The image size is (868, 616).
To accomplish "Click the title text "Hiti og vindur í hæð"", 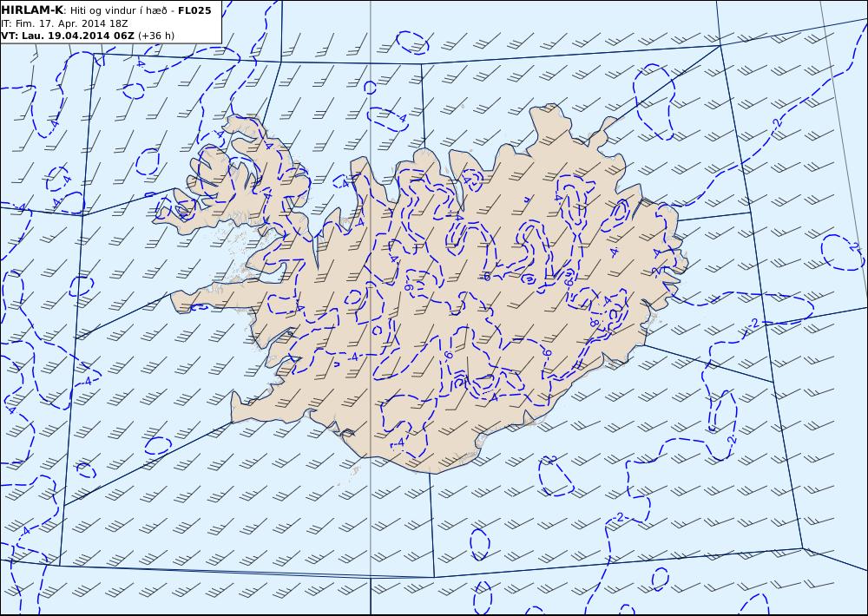I will pyautogui.click(x=118, y=10).
